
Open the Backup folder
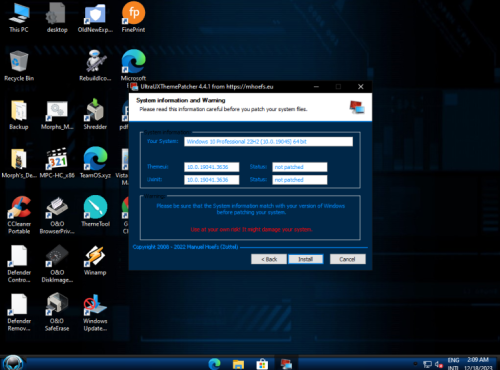19,115
